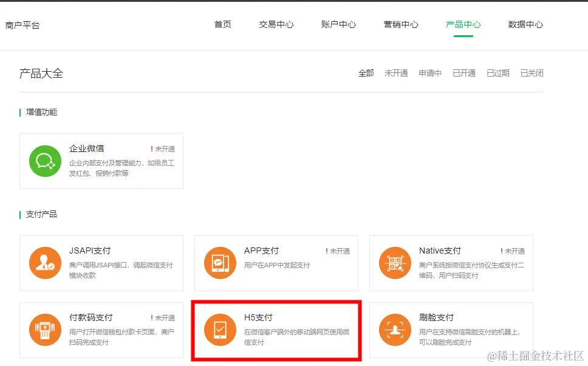Image resolution: width=588 pixels, height=366 pixels.
Task: Click 未开通 status on 付款码支付 card
Action: coord(163,318)
